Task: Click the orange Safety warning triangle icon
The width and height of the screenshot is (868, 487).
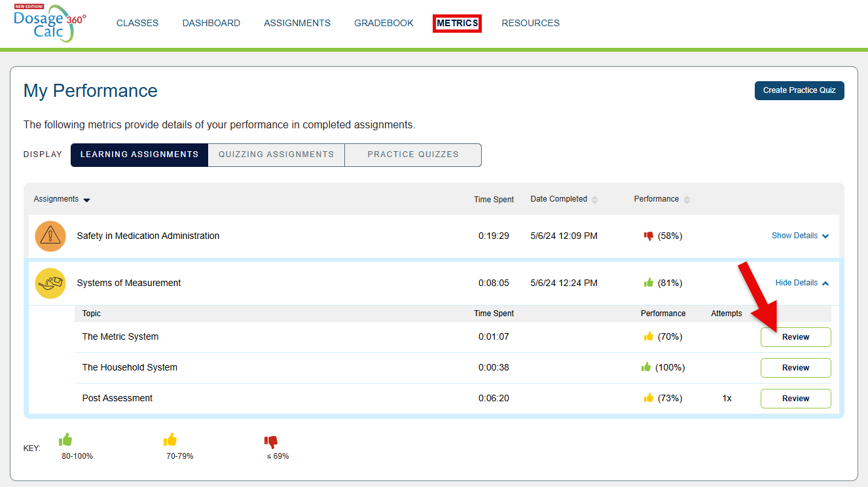Action: point(50,236)
